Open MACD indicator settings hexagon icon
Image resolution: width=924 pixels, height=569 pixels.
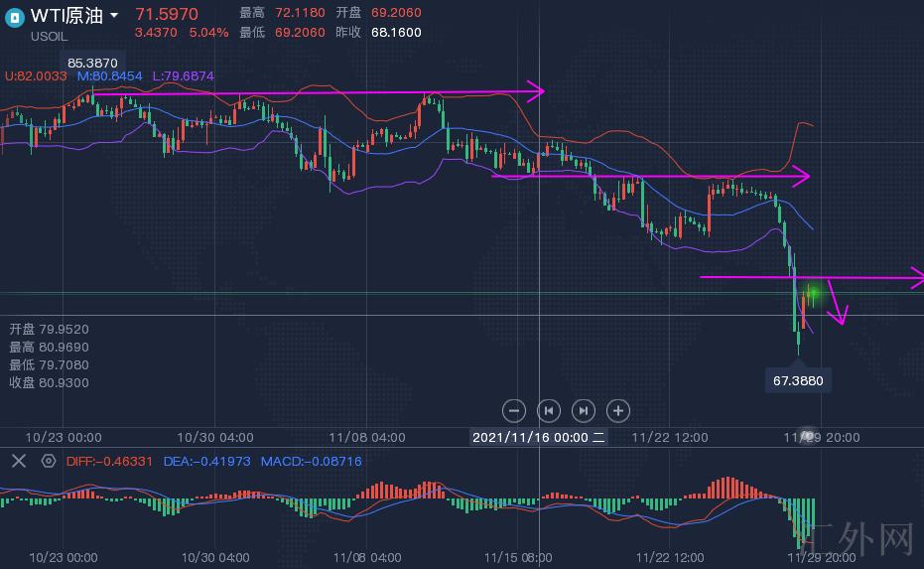pyautogui.click(x=48, y=461)
